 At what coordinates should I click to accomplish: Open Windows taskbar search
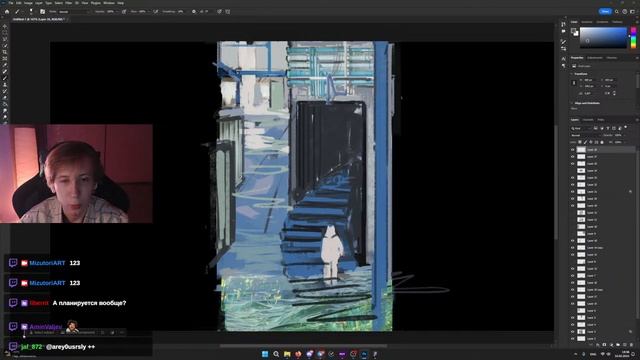coord(276,354)
